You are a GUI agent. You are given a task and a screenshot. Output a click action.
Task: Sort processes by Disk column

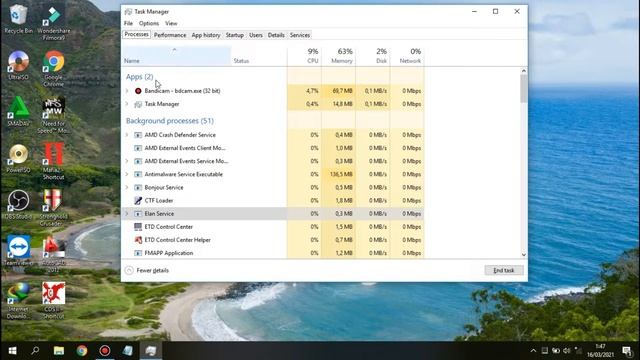click(x=373, y=56)
